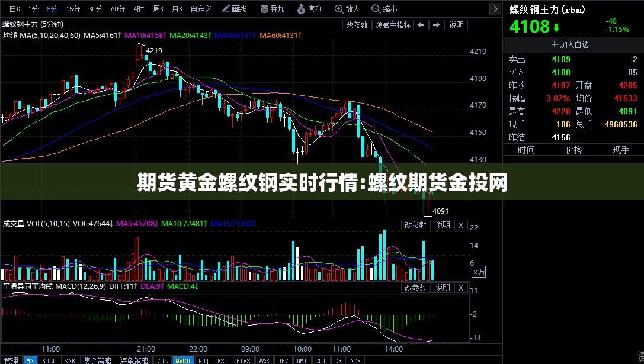Select the 集金策略 tab
The height and width of the screenshot is (364, 644).
[x=98, y=360]
